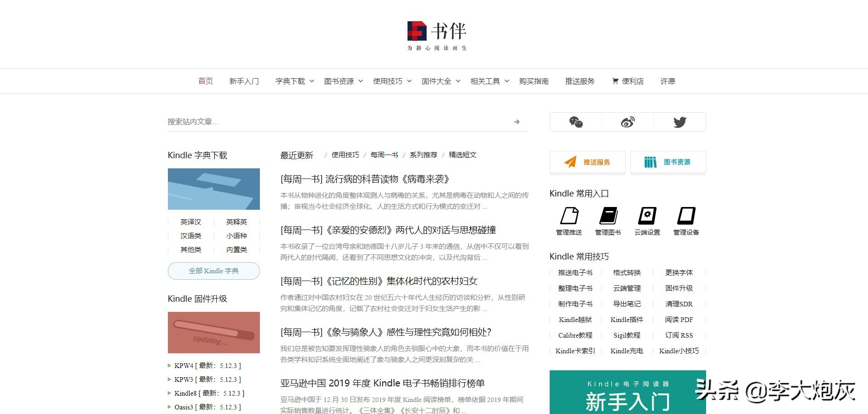The height and width of the screenshot is (414, 868).
Task: Open the 新手入门 green banner
Action: pos(628,392)
